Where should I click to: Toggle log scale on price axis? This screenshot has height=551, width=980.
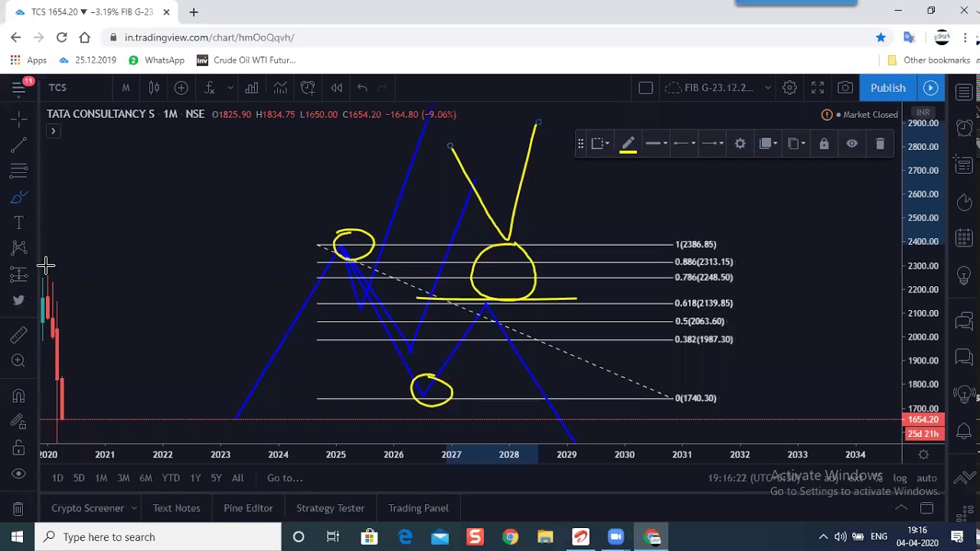(x=900, y=478)
